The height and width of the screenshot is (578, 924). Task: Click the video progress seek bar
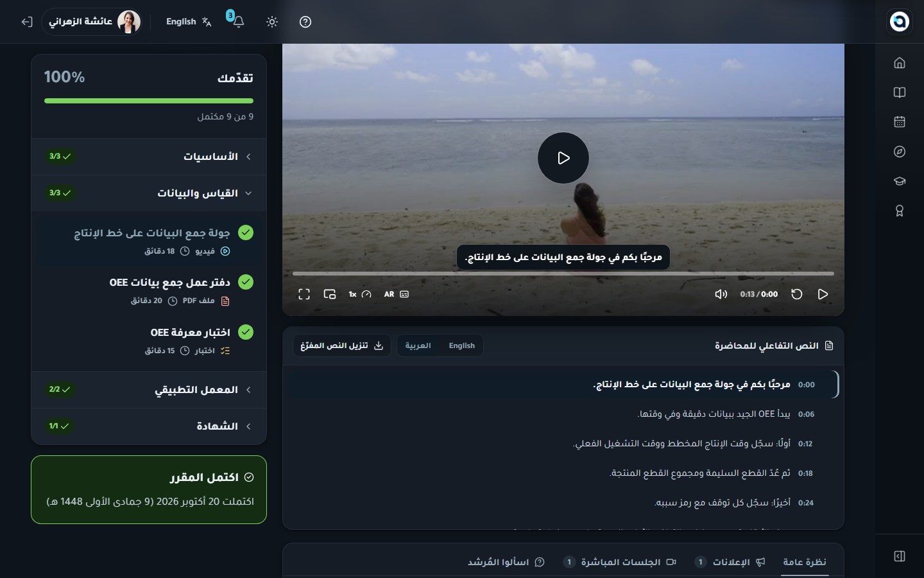[x=563, y=274]
